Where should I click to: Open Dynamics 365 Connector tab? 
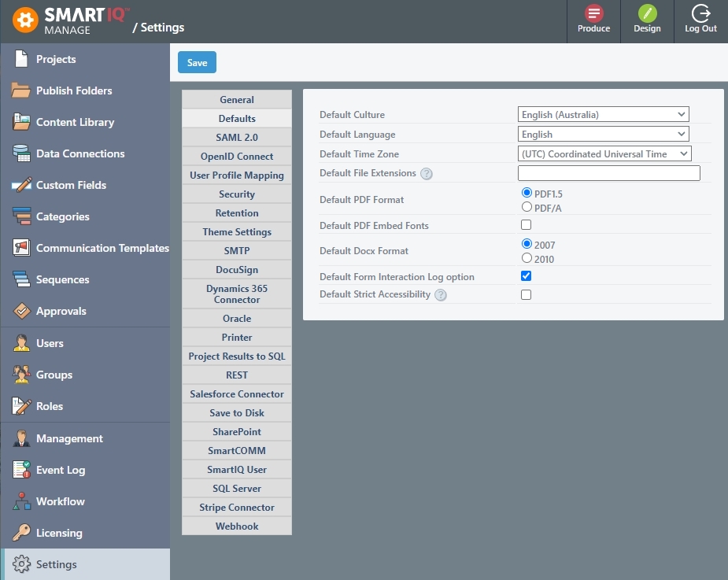pyautogui.click(x=237, y=294)
